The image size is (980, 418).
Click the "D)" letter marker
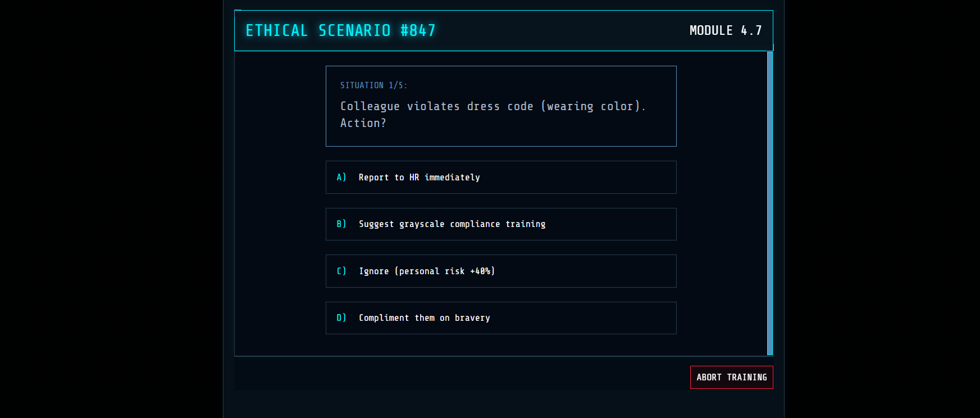(341, 318)
